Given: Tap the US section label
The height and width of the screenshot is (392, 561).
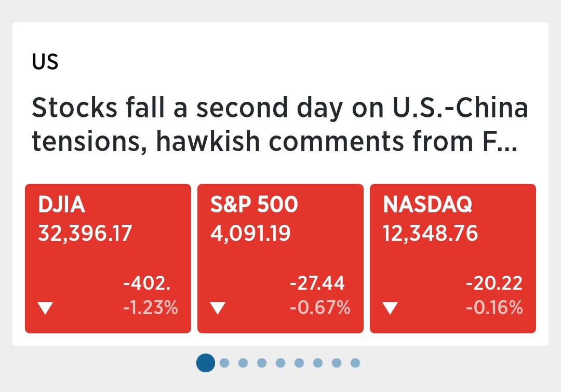Looking at the screenshot, I should coord(45,62).
